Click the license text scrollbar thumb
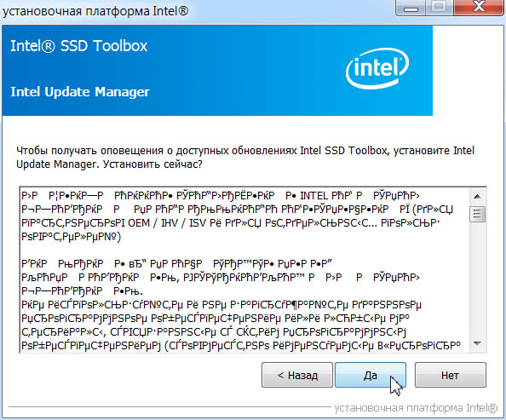Viewport: 506px width, 420px height. coord(477,214)
